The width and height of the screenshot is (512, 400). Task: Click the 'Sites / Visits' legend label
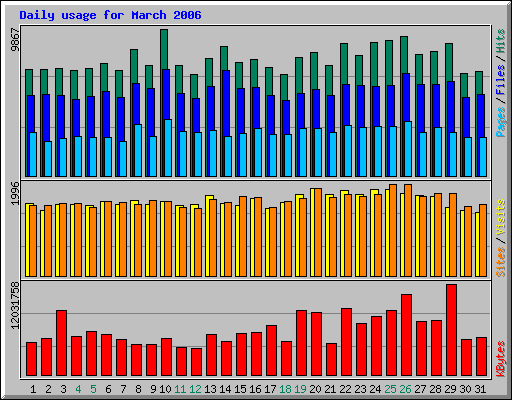point(501,238)
